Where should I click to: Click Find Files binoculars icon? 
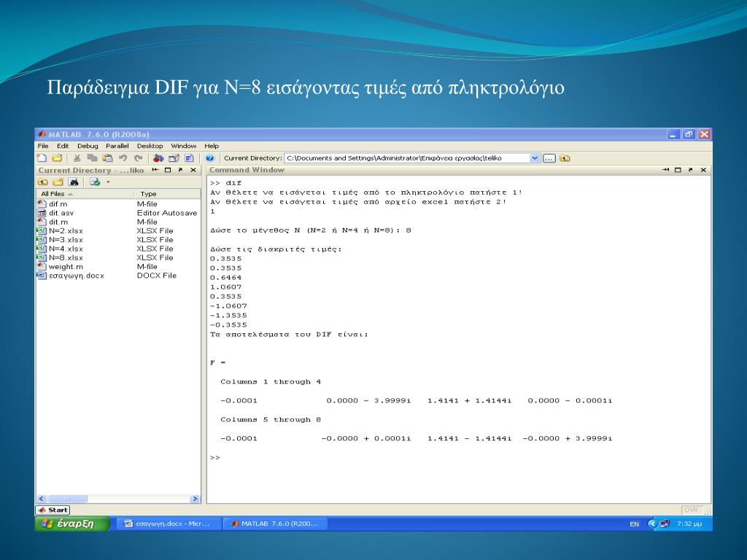click(74, 182)
